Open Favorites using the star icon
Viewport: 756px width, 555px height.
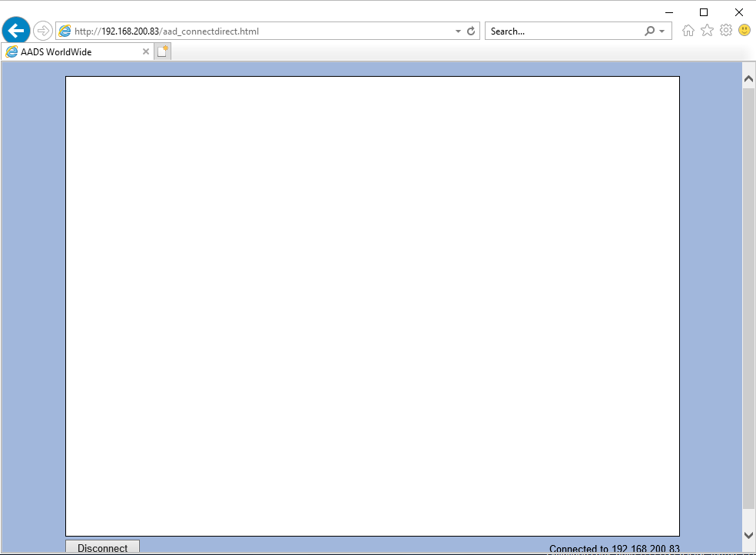coord(707,31)
